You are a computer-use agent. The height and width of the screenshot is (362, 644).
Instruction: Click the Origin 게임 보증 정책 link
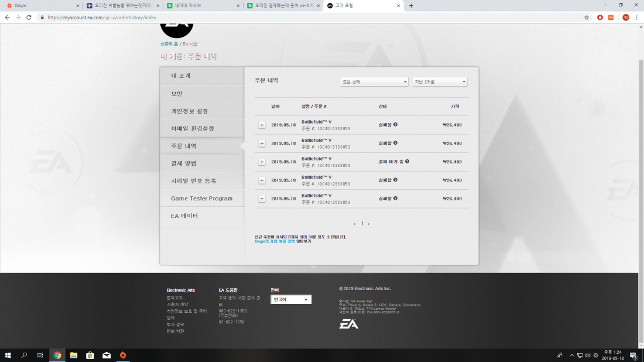[275, 241]
